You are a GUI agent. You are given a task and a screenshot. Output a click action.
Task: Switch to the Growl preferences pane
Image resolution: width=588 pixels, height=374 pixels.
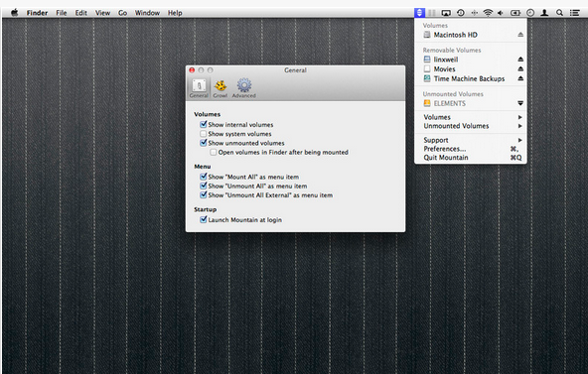point(220,88)
